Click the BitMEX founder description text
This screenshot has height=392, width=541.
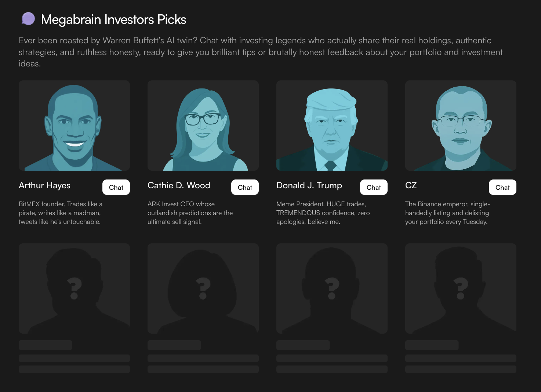click(61, 213)
